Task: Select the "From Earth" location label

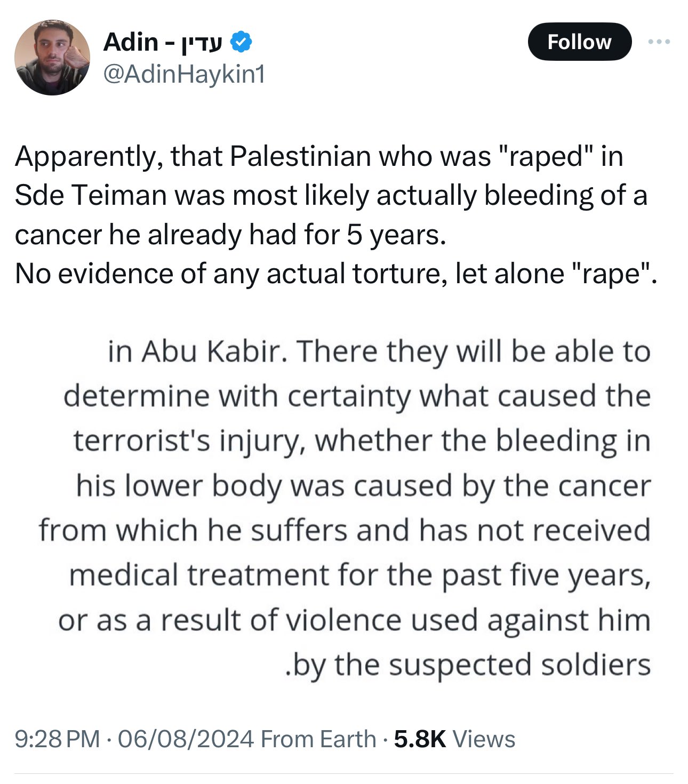Action: coord(318,739)
